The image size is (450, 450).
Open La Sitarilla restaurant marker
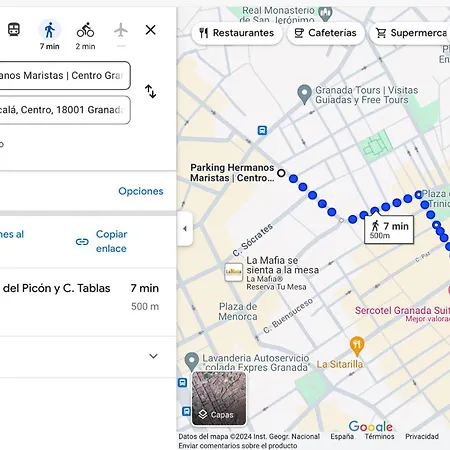click(x=357, y=346)
